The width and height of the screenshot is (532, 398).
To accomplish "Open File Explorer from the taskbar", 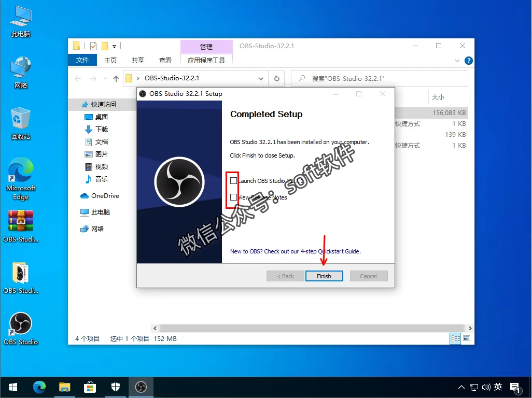I will click(x=64, y=387).
